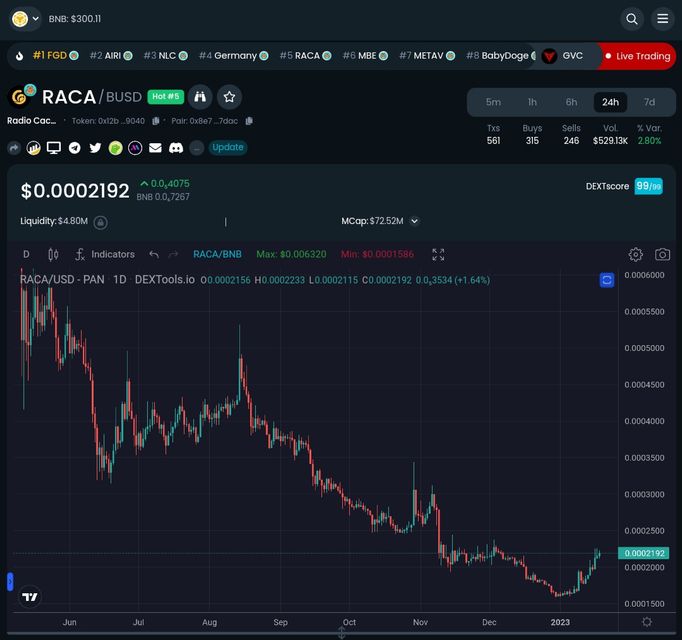
Task: Click the BNB: $300.11 price text
Action: tap(75, 19)
